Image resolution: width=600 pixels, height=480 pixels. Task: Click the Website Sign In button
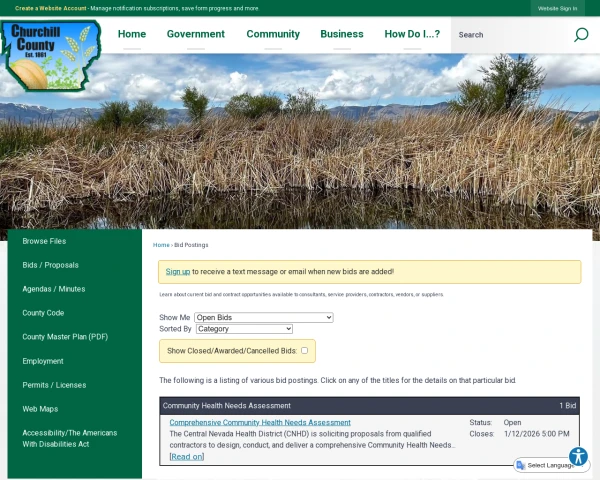pos(557,8)
